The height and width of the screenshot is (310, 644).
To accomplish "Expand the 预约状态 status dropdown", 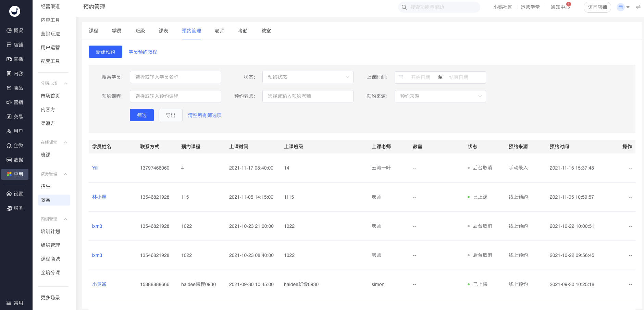I will [308, 77].
